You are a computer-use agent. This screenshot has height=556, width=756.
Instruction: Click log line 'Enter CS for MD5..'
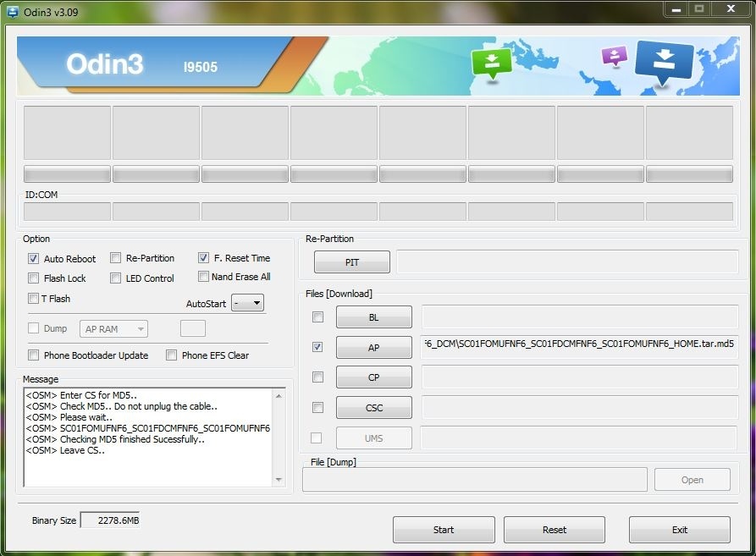81,395
